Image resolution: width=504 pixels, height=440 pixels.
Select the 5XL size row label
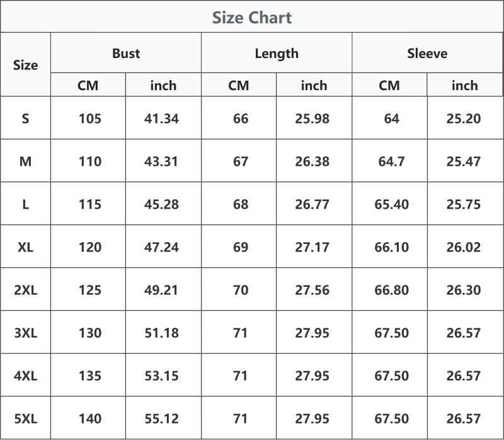coord(25,419)
